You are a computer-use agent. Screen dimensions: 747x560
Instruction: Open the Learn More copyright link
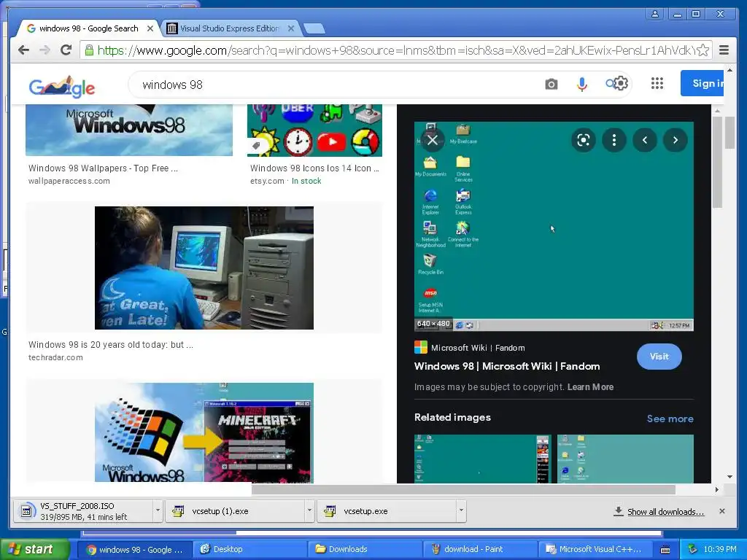click(590, 387)
